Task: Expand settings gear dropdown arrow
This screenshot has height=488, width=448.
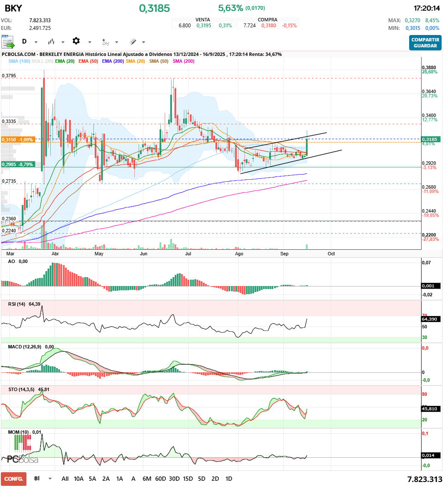Action: coord(90,42)
